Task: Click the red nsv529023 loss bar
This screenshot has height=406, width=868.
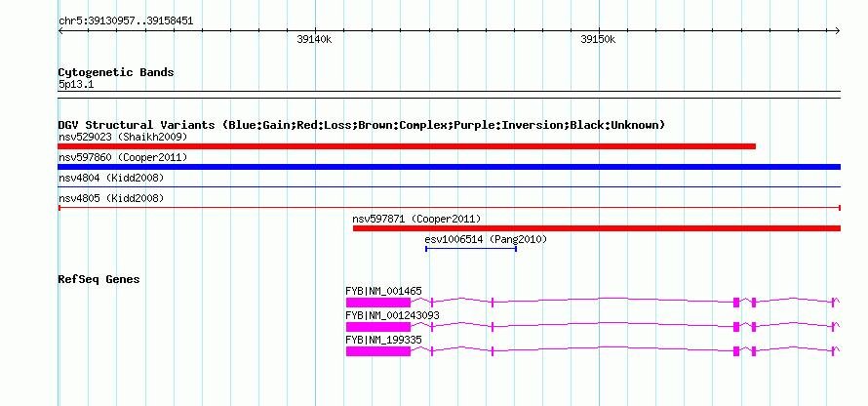Action: [407, 146]
